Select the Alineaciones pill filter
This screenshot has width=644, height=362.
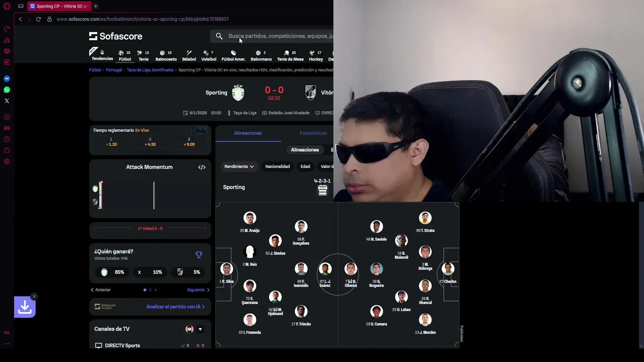305,150
